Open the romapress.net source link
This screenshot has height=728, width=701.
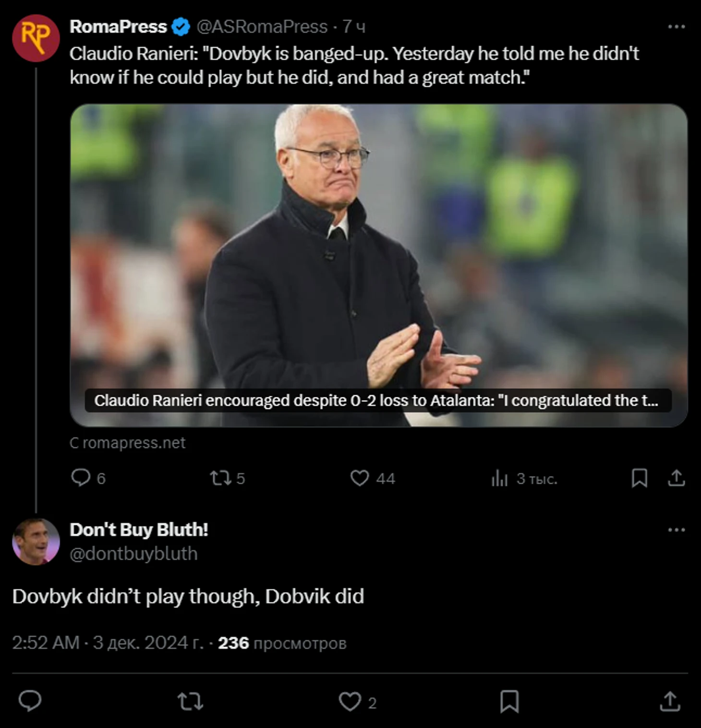(x=127, y=442)
